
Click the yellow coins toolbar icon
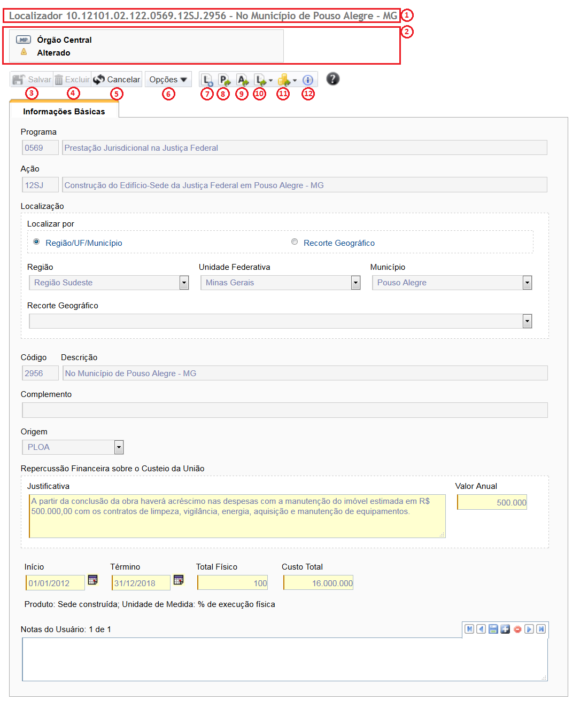(x=284, y=80)
